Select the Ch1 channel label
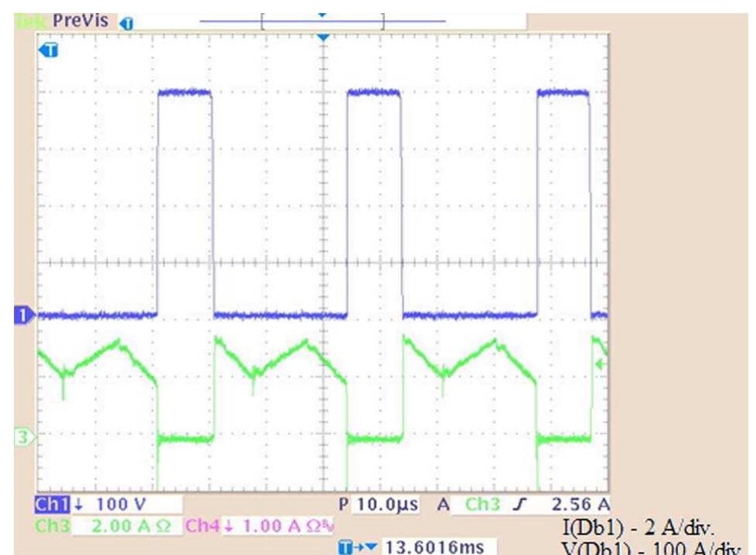Image resolution: width=756 pixels, height=555 pixels. click(53, 505)
